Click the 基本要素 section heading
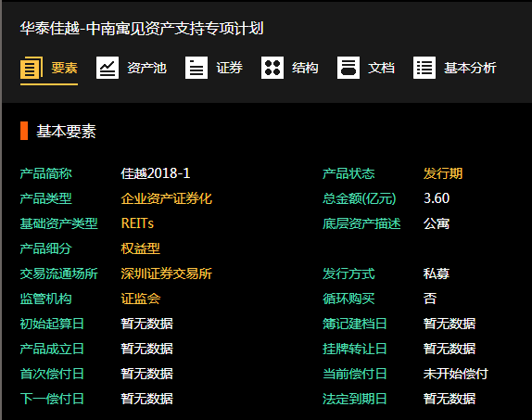This screenshot has width=532, height=420. tap(66, 131)
